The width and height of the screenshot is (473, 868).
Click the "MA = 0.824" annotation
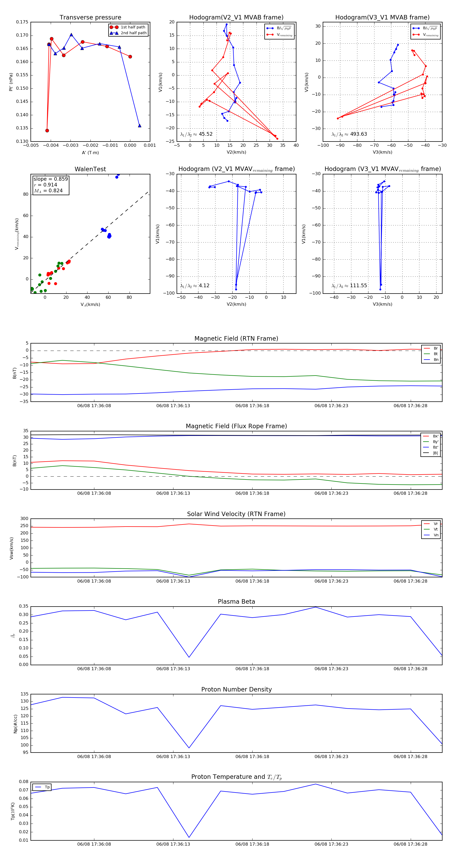click(48, 191)
